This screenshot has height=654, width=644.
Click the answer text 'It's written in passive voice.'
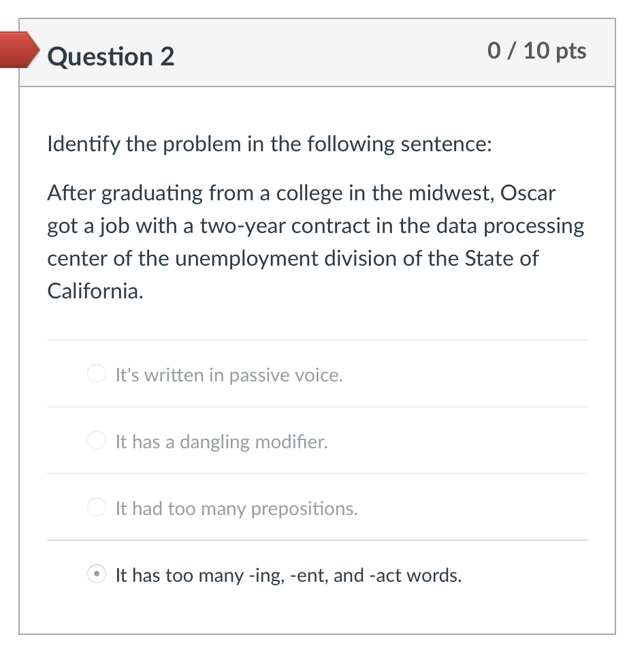(x=229, y=375)
